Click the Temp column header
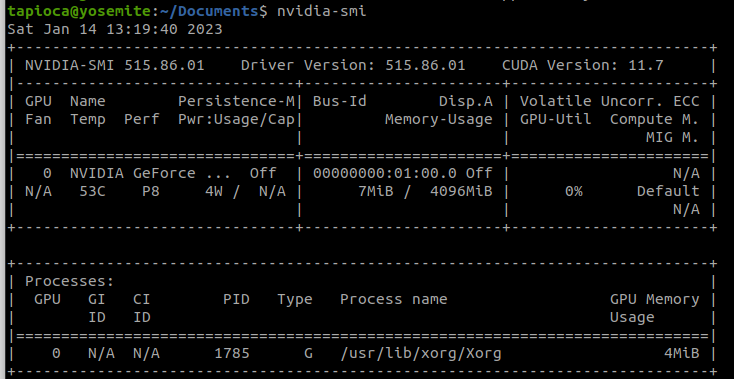 [88, 119]
